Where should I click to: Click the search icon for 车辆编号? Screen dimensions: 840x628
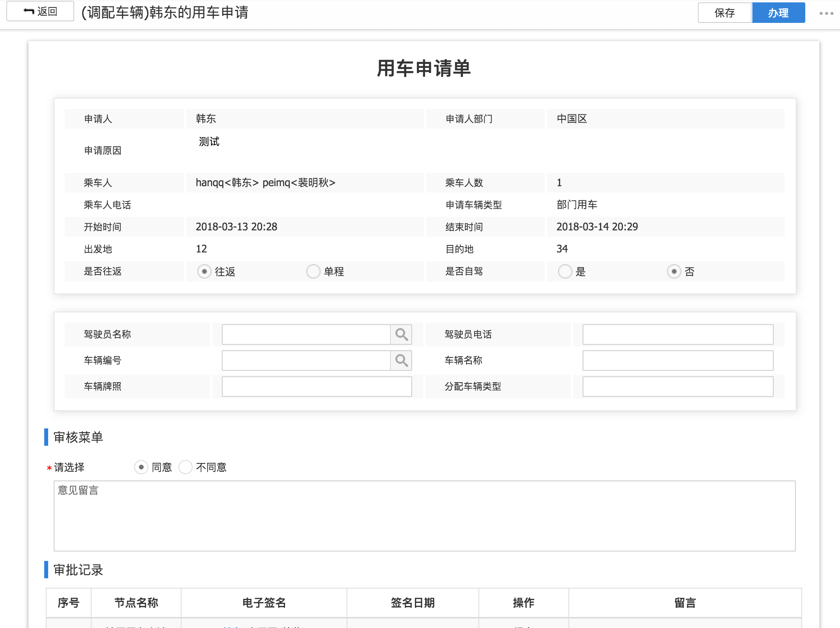click(401, 361)
